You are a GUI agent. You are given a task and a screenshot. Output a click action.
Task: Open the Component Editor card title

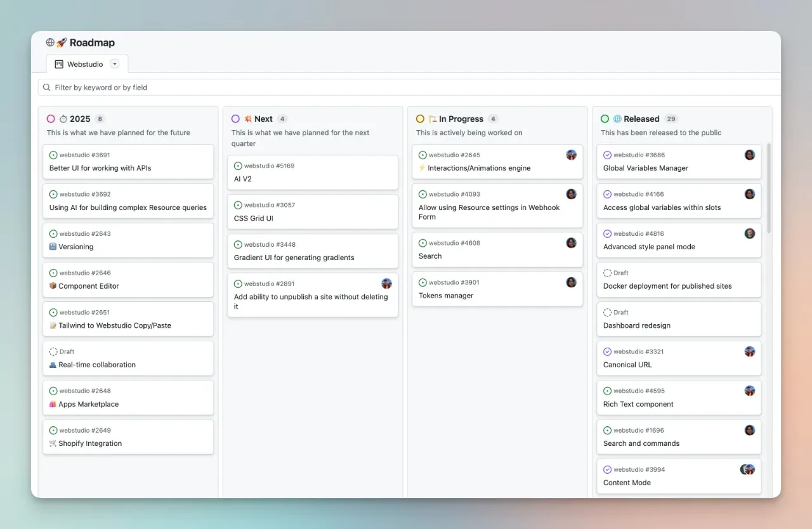[89, 286]
